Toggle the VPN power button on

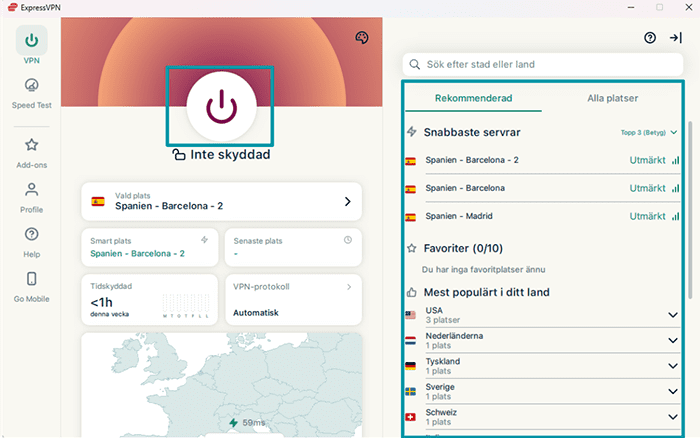[x=221, y=106]
